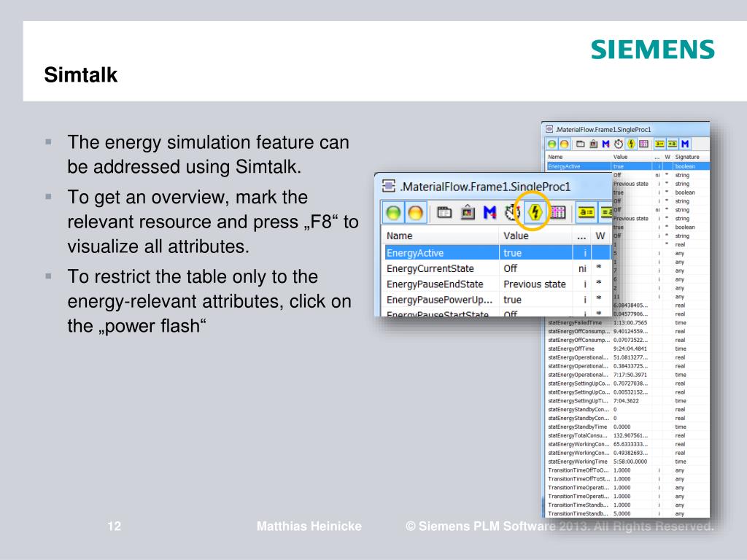Select the statEnergyWorkingTime row
This screenshot has height=560, width=747.
click(627, 462)
